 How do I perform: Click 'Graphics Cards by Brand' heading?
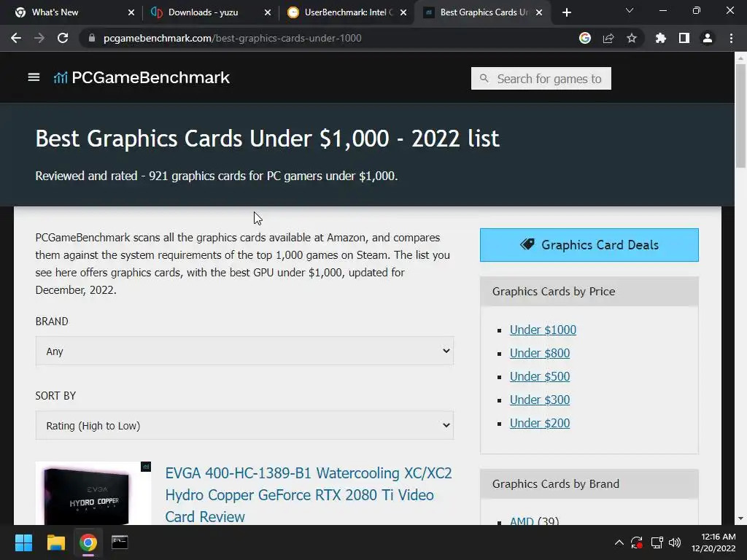click(x=555, y=484)
